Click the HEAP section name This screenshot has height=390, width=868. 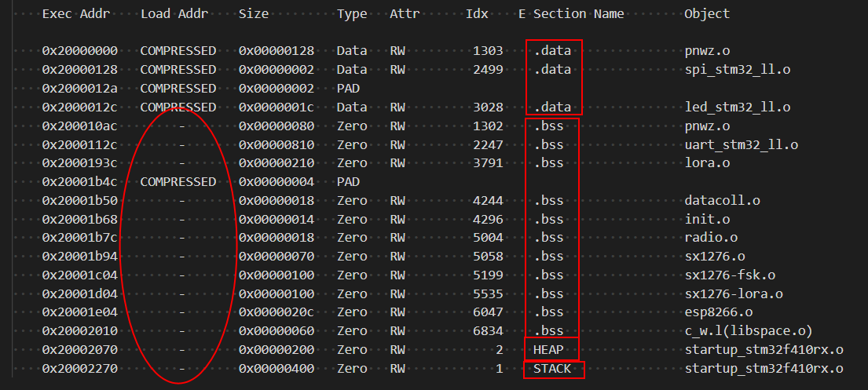[548, 350]
